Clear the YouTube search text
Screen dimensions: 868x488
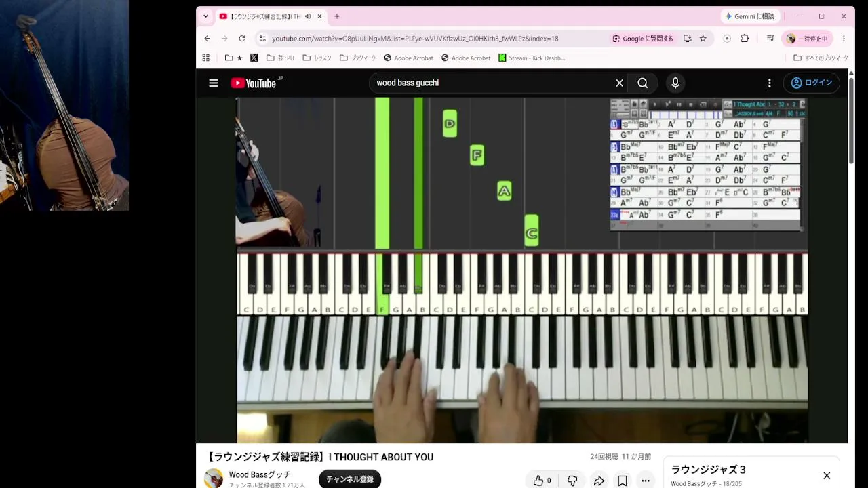tap(619, 83)
